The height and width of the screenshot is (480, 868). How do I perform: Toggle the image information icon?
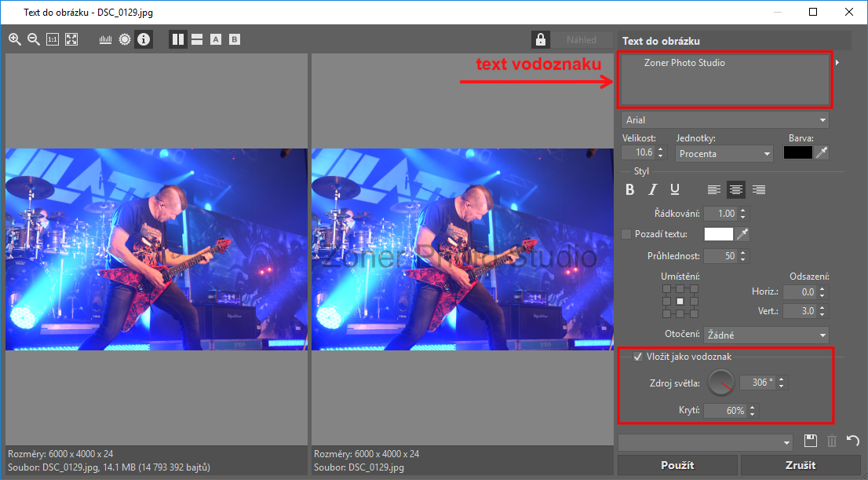click(x=144, y=39)
